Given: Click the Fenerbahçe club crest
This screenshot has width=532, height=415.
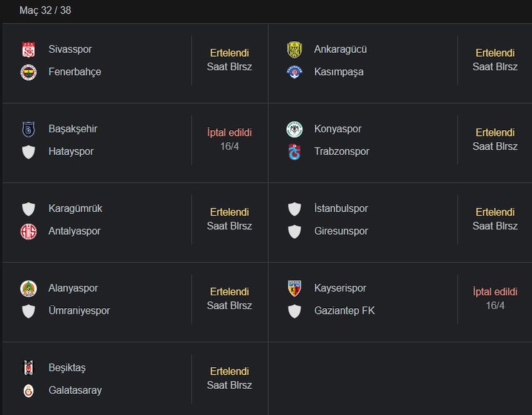Looking at the screenshot, I should point(28,72).
